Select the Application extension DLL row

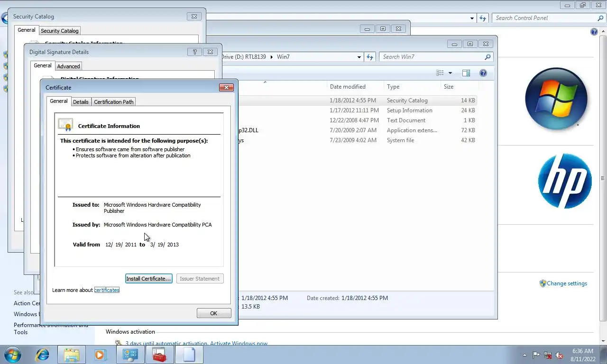pos(357,130)
